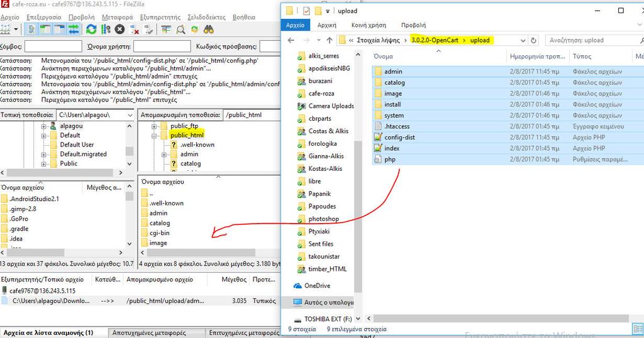Viewport: 644px width, 338px height.
Task: Toggle directory comparison magnifier button
Action: click(180, 29)
